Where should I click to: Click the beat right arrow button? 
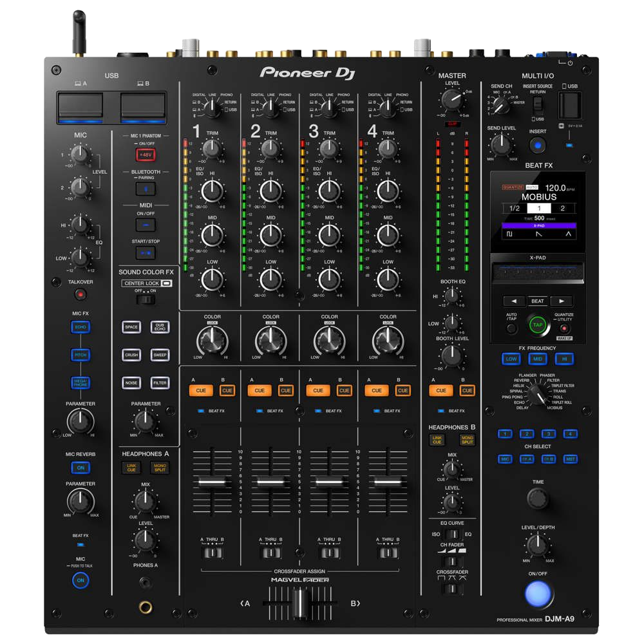(x=562, y=301)
